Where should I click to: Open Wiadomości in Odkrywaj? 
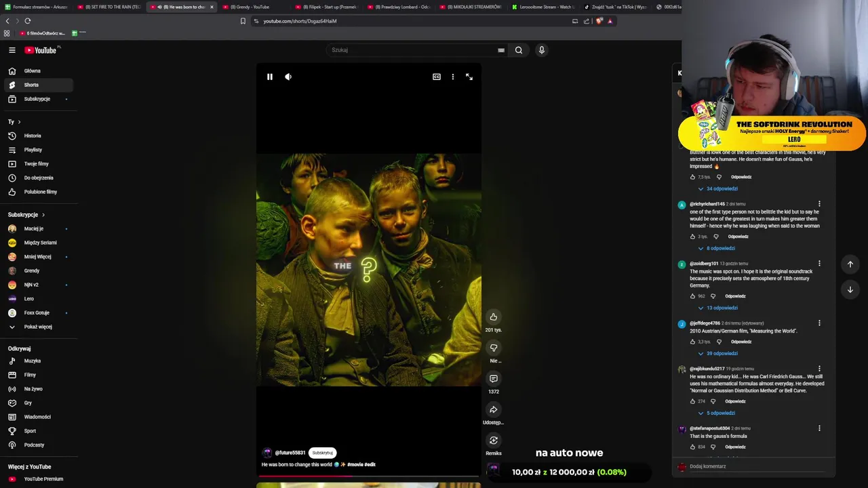click(x=39, y=417)
